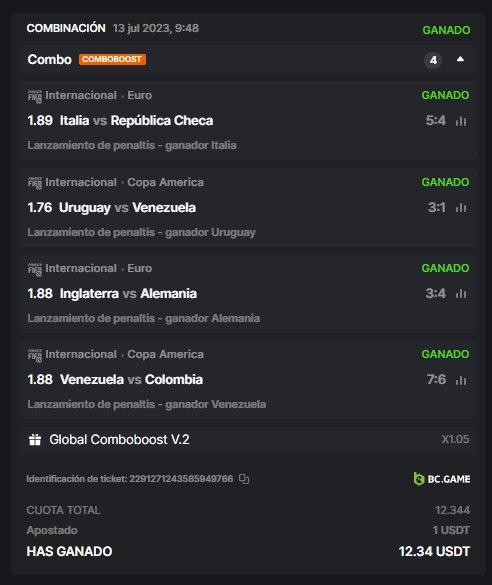Image resolution: width=492 pixels, height=585 pixels.
Task: Open the Inglaterra vs Alemania match
Action: point(128,294)
